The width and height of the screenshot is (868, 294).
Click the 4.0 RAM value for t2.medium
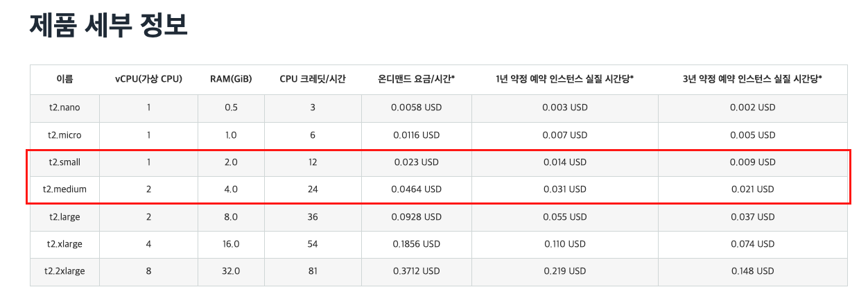(x=231, y=189)
